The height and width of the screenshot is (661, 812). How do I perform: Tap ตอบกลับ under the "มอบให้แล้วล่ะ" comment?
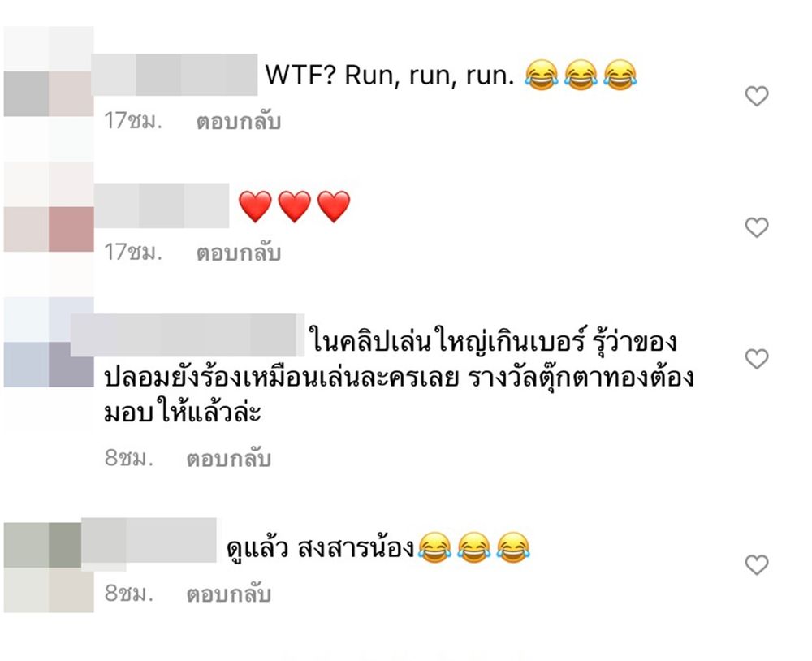229,459
